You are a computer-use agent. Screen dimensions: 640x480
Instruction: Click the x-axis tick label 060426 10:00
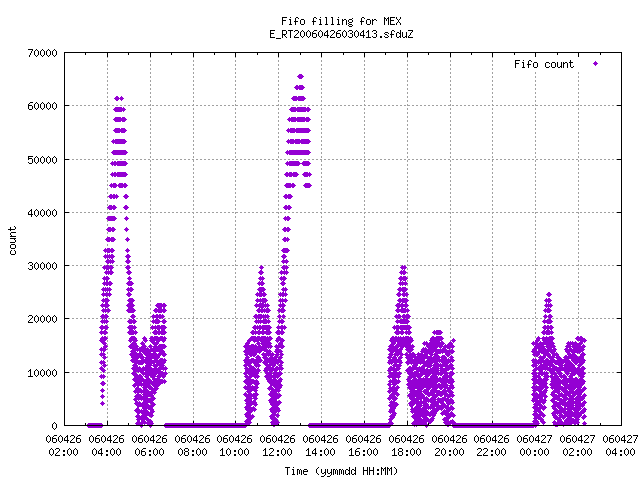tap(234, 446)
